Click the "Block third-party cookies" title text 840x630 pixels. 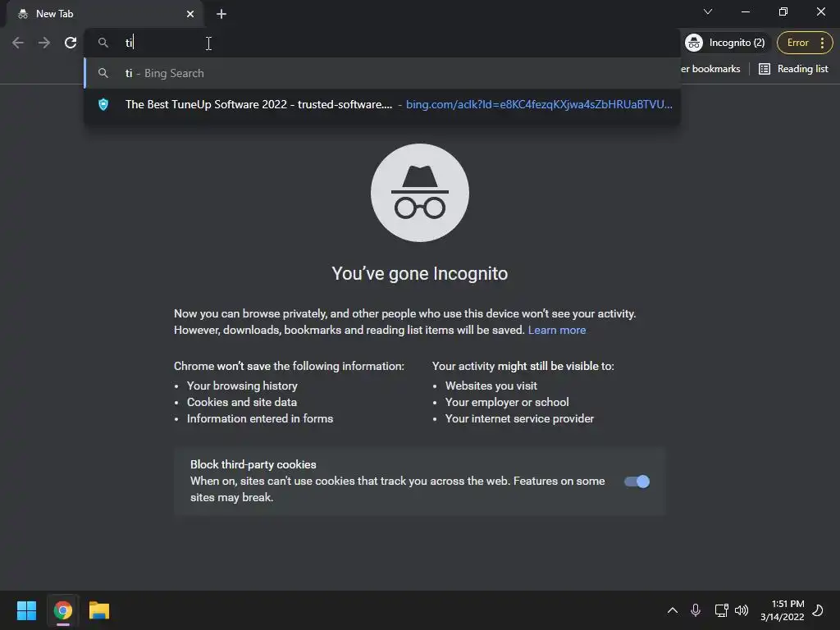(x=253, y=464)
